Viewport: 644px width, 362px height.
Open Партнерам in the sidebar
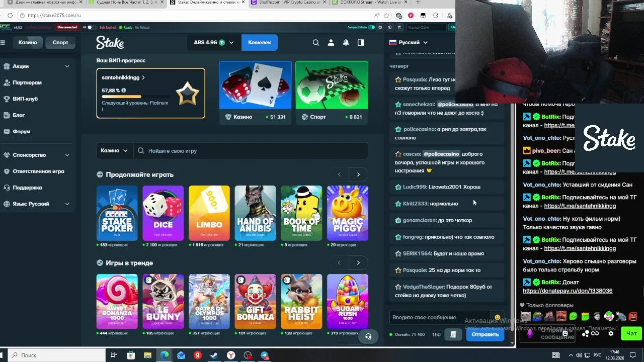tap(27, 82)
